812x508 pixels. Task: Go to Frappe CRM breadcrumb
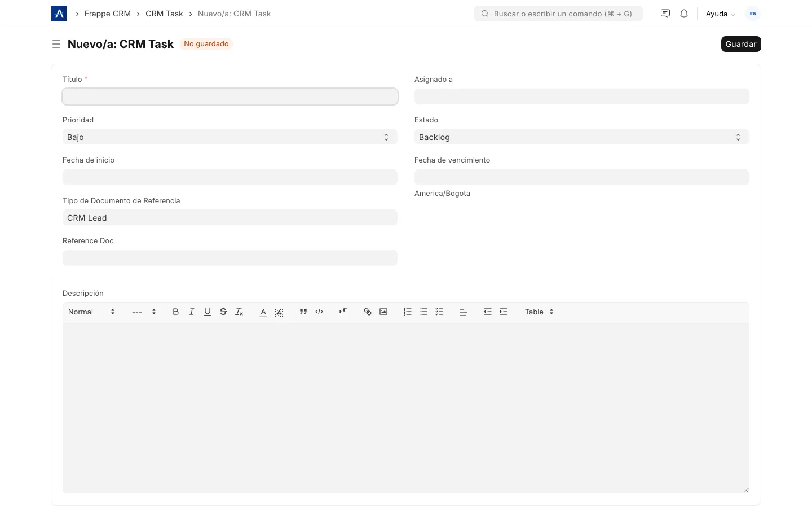(x=108, y=14)
